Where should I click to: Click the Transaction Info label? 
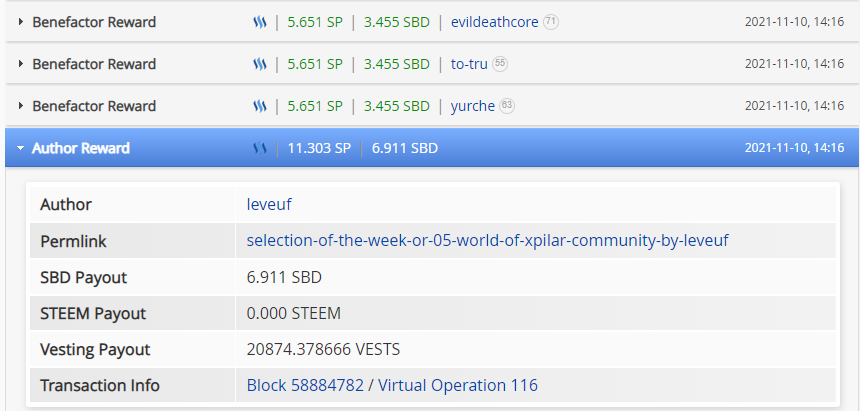(100, 385)
